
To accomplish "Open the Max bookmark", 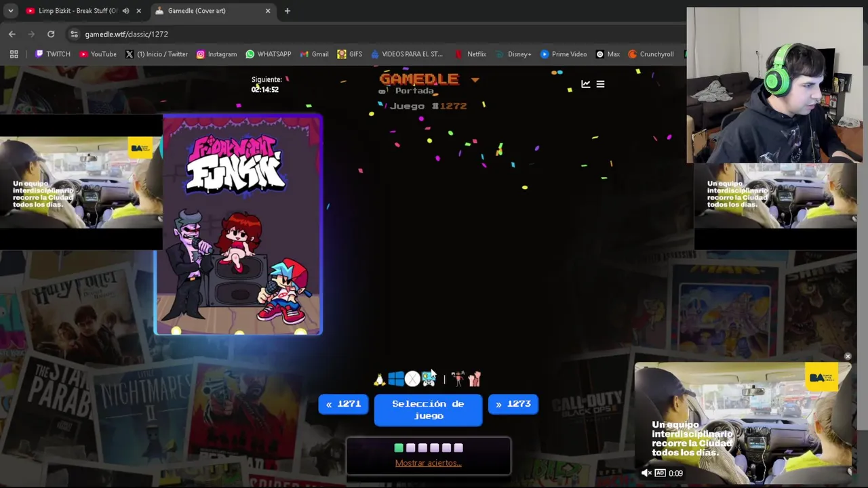I will click(608, 54).
